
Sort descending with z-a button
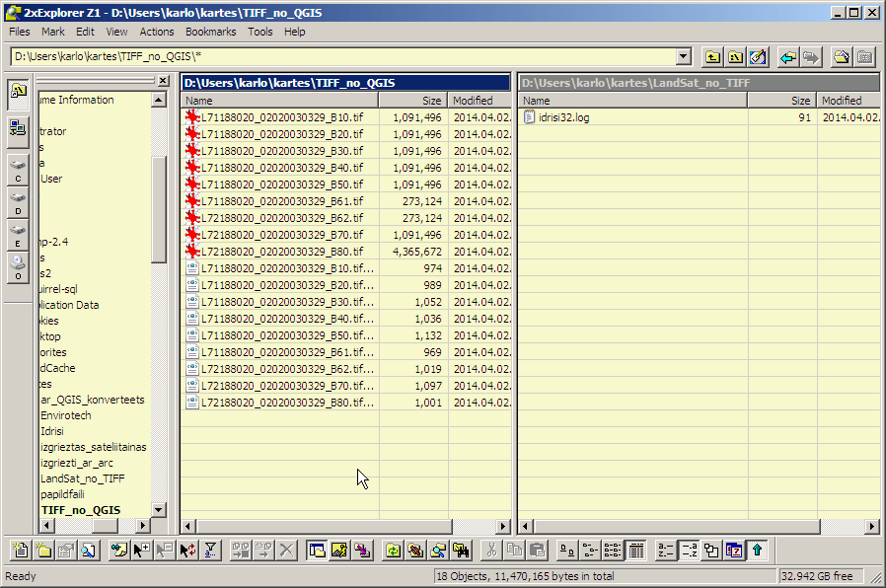(689, 551)
